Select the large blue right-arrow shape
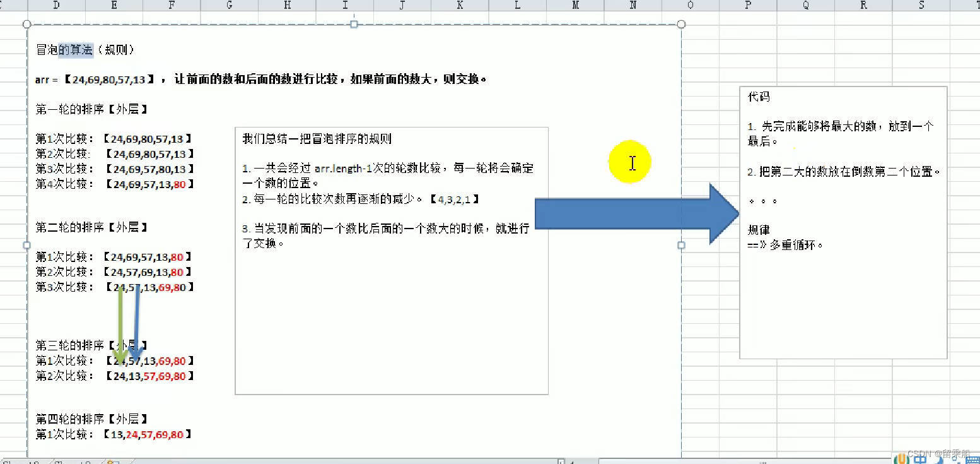Image resolution: width=980 pixels, height=464 pixels. tap(637, 214)
